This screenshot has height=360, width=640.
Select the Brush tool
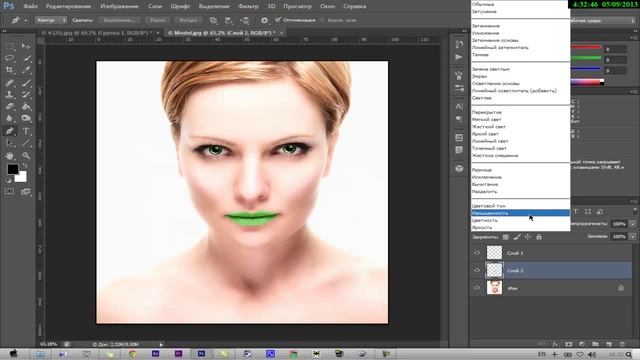26,82
